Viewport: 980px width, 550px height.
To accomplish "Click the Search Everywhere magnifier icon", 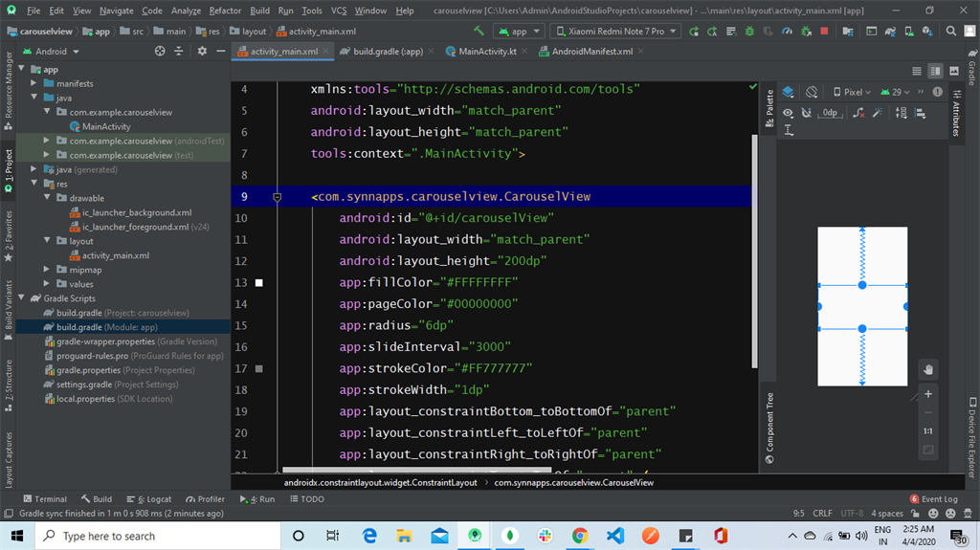I will click(951, 32).
